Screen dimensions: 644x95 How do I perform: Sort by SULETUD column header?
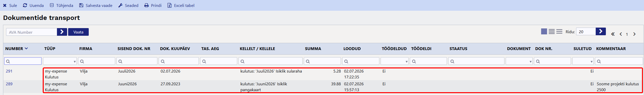point(582,49)
